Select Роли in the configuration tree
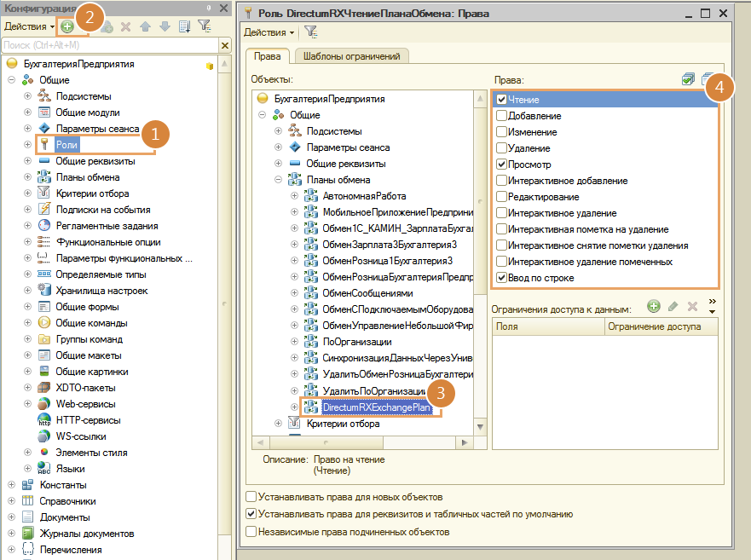 66,145
